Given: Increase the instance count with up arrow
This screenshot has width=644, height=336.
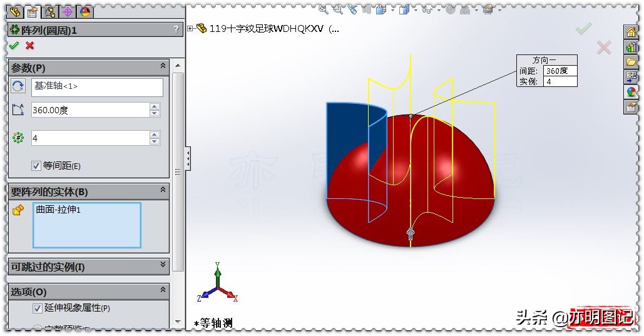Looking at the screenshot, I should 155,135.
